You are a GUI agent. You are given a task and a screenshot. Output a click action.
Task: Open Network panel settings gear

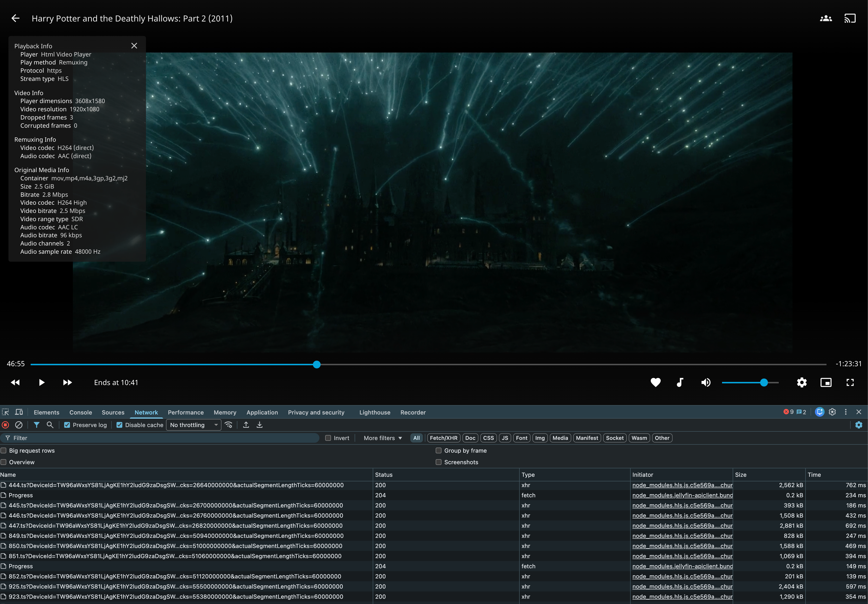[859, 425]
